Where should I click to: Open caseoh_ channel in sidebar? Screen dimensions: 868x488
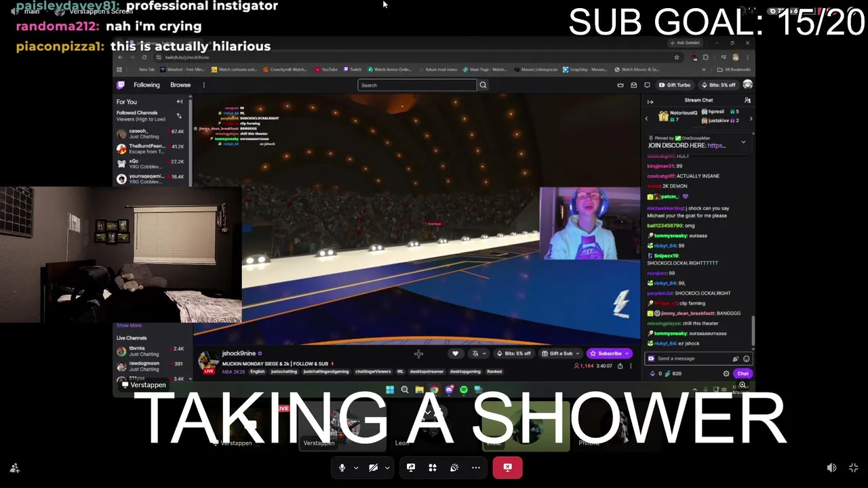(151, 134)
